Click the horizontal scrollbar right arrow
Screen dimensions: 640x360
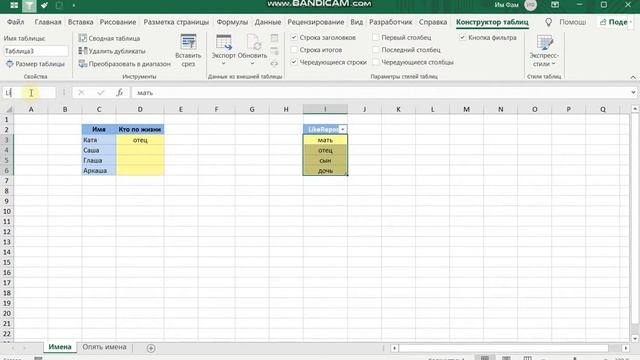(626, 348)
